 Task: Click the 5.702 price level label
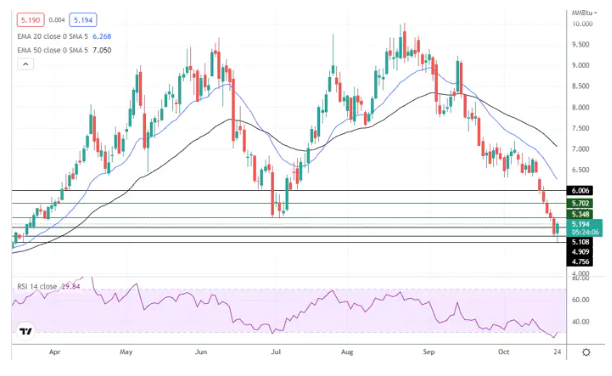[580, 203]
